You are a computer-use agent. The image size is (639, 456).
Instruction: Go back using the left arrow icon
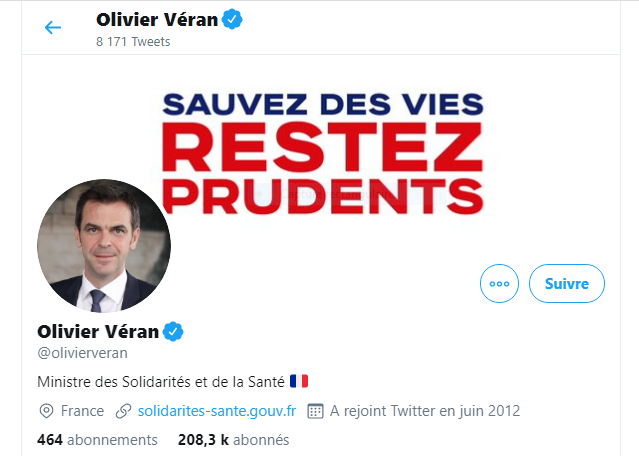click(x=53, y=28)
